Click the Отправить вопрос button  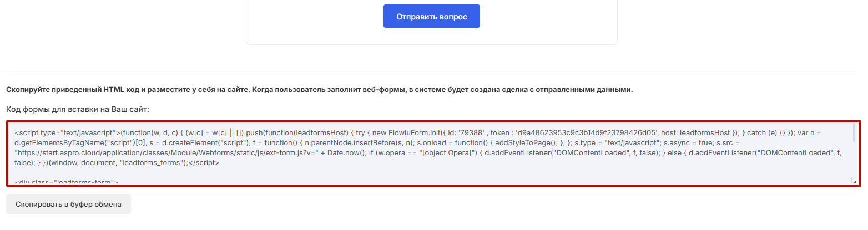coord(431,17)
